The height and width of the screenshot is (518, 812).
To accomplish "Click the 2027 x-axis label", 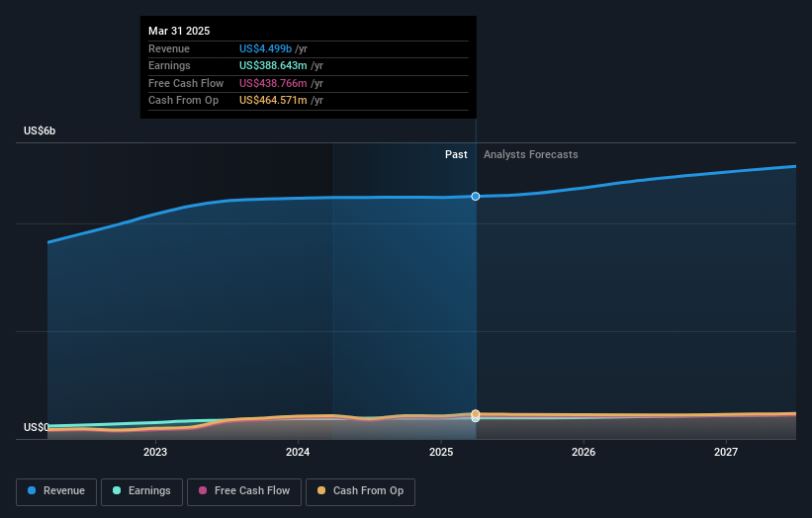I will point(726,452).
